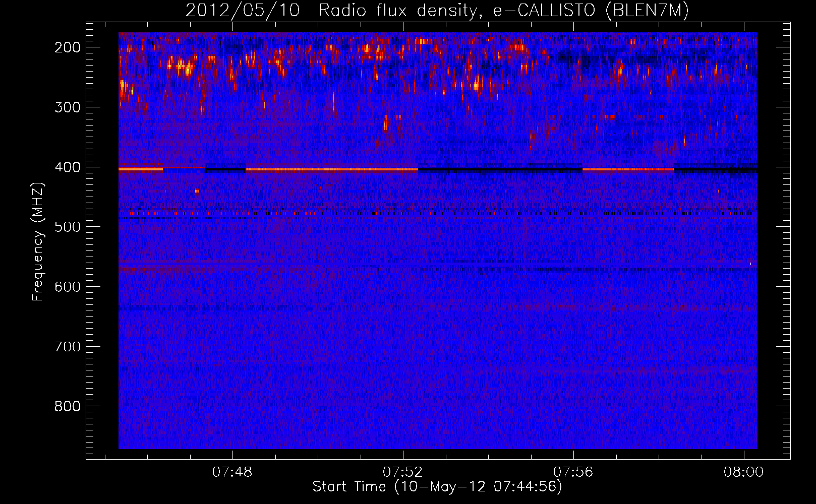816x504 pixels.
Task: Click the 08:00 time tick label
Action: coord(744,472)
